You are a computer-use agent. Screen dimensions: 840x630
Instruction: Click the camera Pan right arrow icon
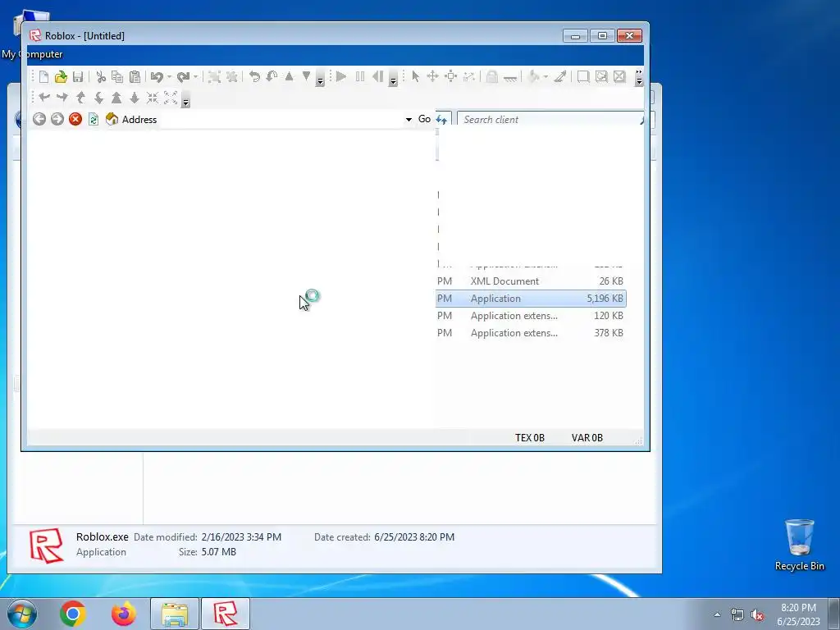point(62,98)
